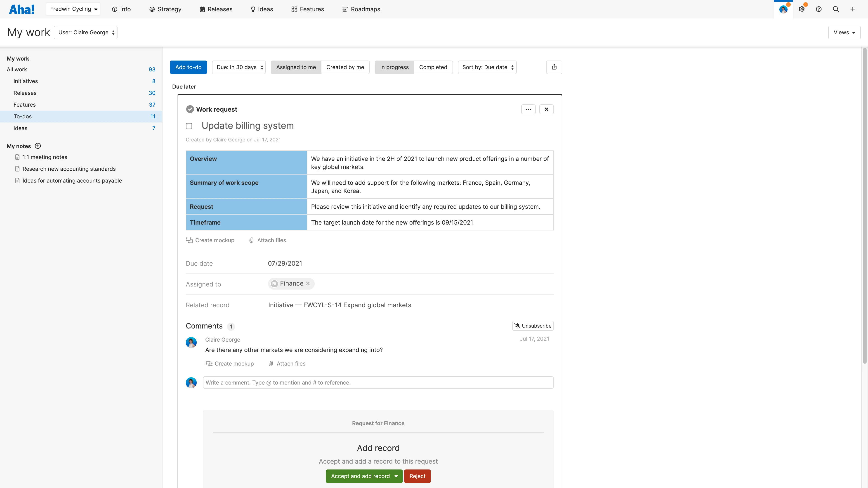Open the Roadmaps menu
Image resolution: width=868 pixels, height=488 pixels.
coord(361,9)
